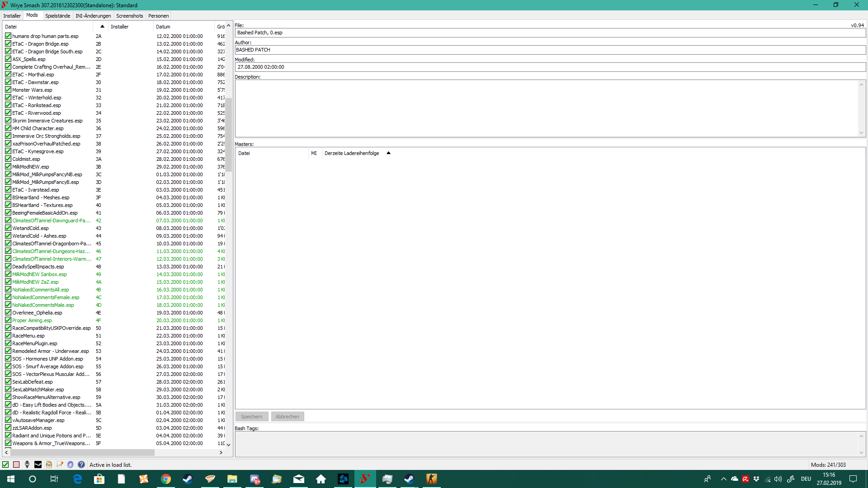Click the notepad-with-pencil status bar icon
Screen dimensions: 868x488
(x=60, y=465)
